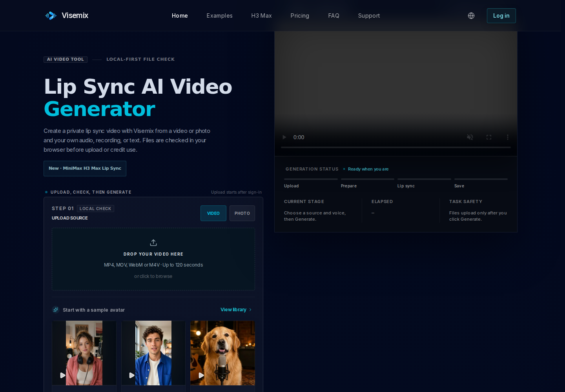Screen dimensions: 565x392
Task: Go to the Home nav item
Action: (x=180, y=16)
